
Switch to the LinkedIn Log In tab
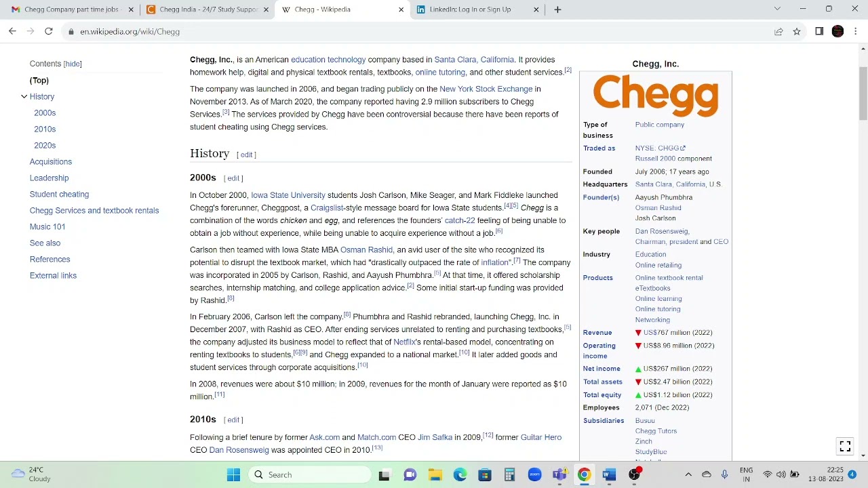477,9
